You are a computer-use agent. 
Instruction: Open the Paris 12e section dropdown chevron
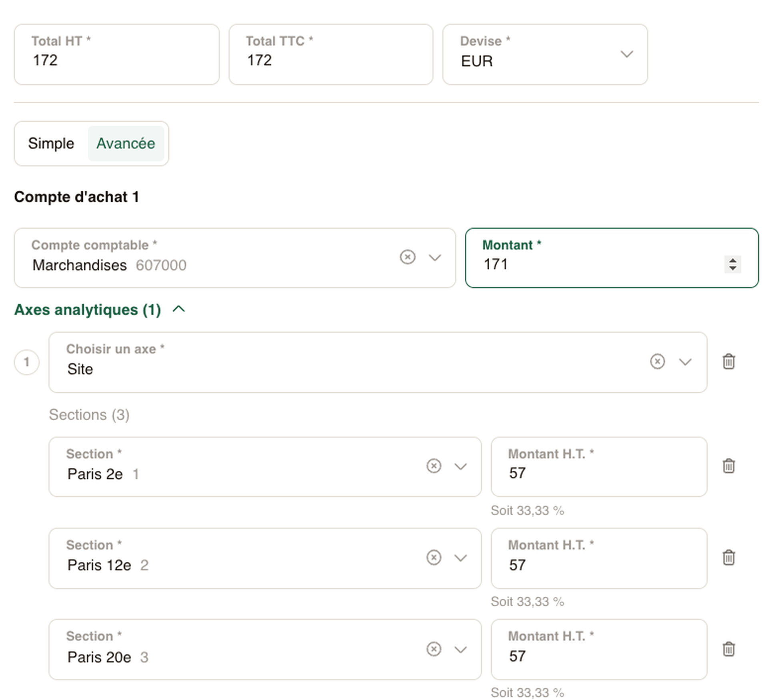461,558
